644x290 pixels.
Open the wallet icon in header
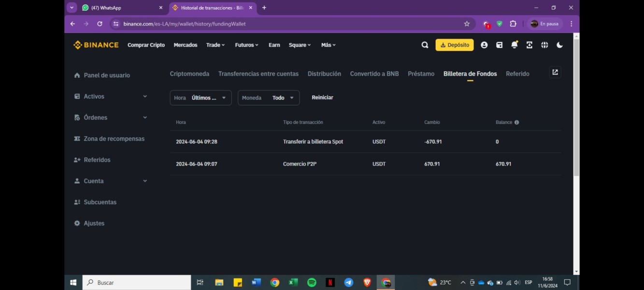(499, 45)
